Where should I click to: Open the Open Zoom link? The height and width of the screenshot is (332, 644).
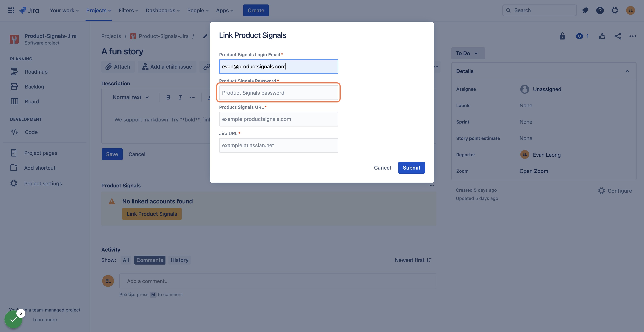[x=534, y=171]
